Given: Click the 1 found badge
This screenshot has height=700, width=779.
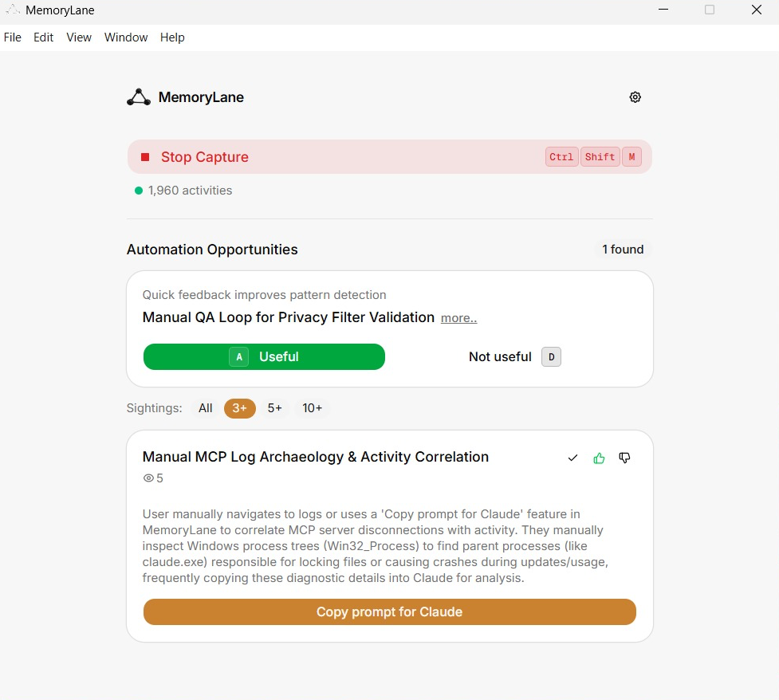Looking at the screenshot, I should [x=623, y=250].
